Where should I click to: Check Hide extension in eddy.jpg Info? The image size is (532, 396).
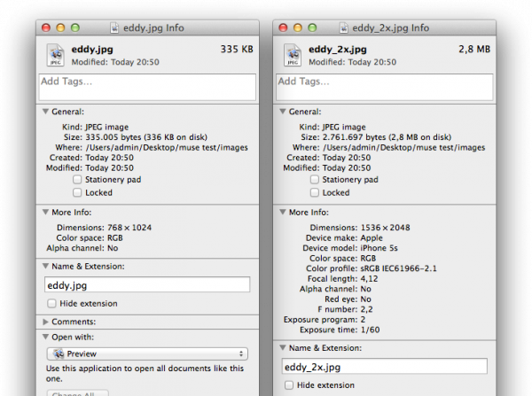click(x=51, y=303)
